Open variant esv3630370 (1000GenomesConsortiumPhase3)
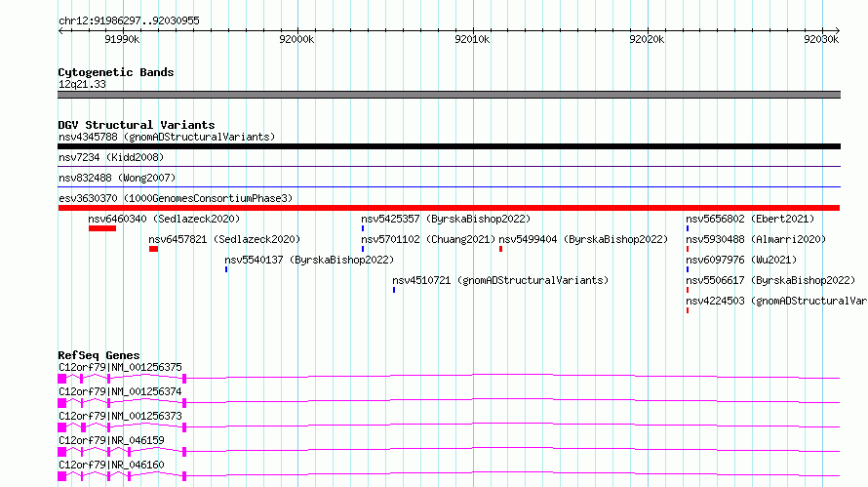 coord(176,198)
